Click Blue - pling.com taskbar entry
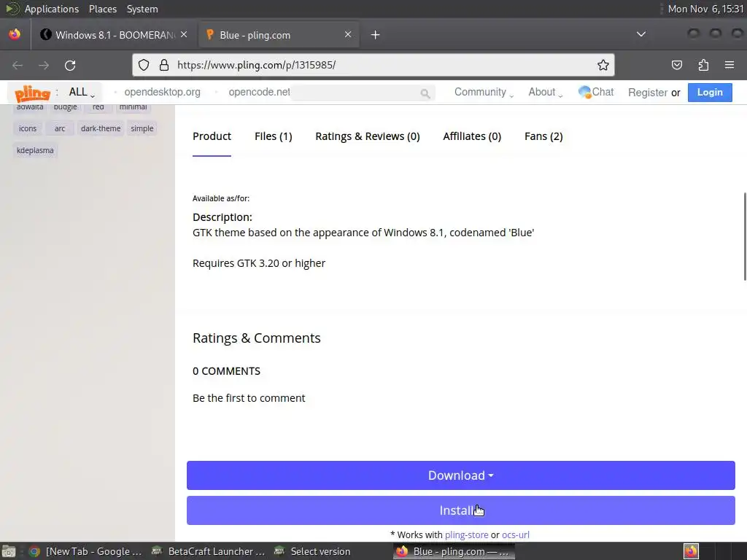Screen dimensions: 747x560 coord(454,551)
